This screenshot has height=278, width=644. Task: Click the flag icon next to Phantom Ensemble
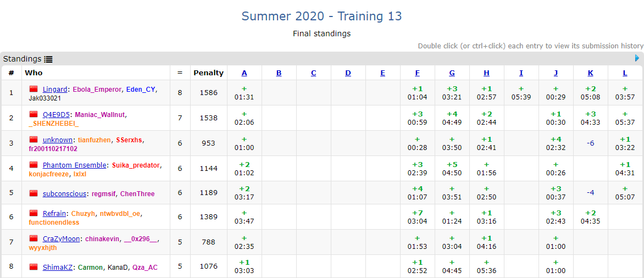(34, 165)
